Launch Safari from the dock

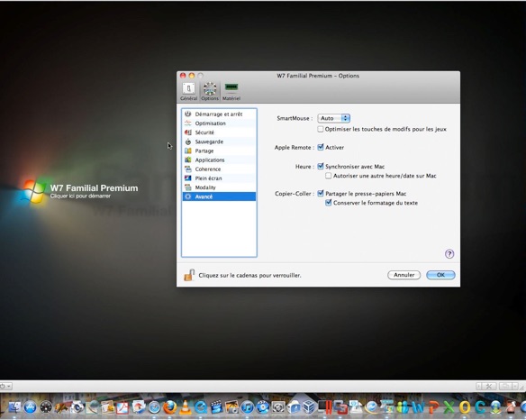point(154,407)
